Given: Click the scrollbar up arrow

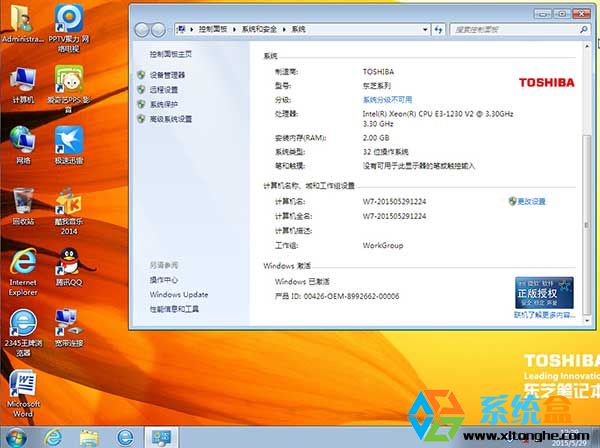Looking at the screenshot, I should (587, 46).
